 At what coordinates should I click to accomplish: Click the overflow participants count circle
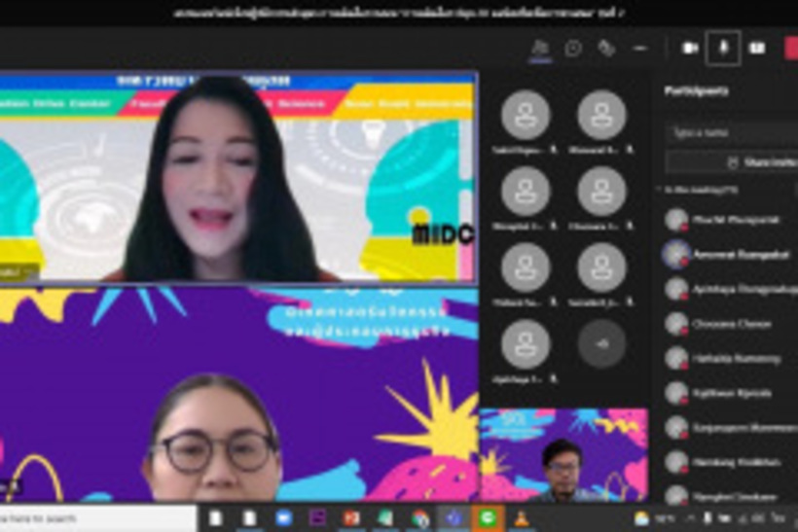point(601,343)
